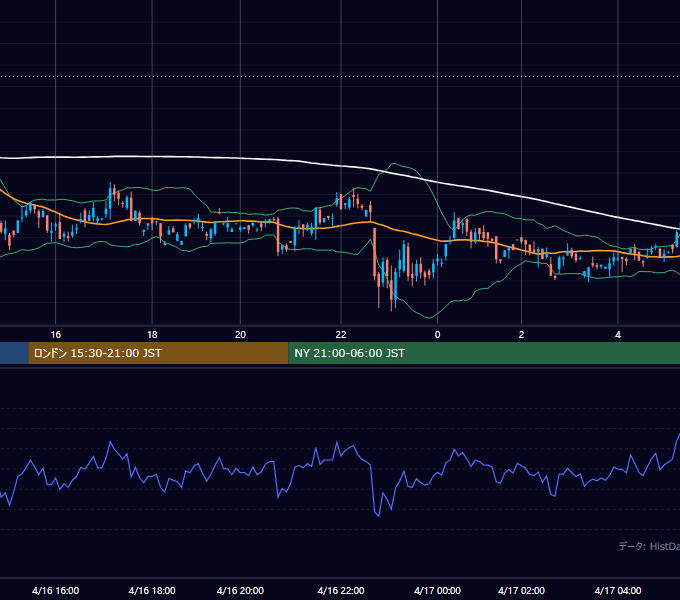
Task: Click the blue session band before London
Action: click(x=14, y=353)
